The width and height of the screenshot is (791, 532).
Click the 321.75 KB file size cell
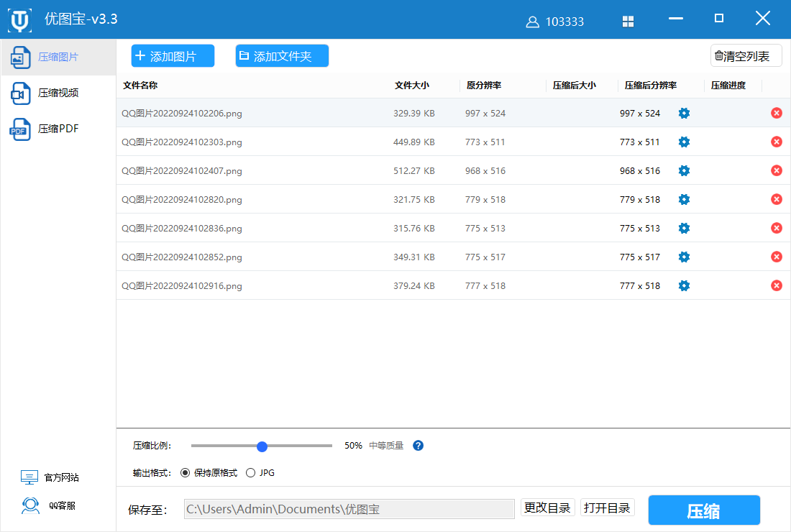coord(414,200)
